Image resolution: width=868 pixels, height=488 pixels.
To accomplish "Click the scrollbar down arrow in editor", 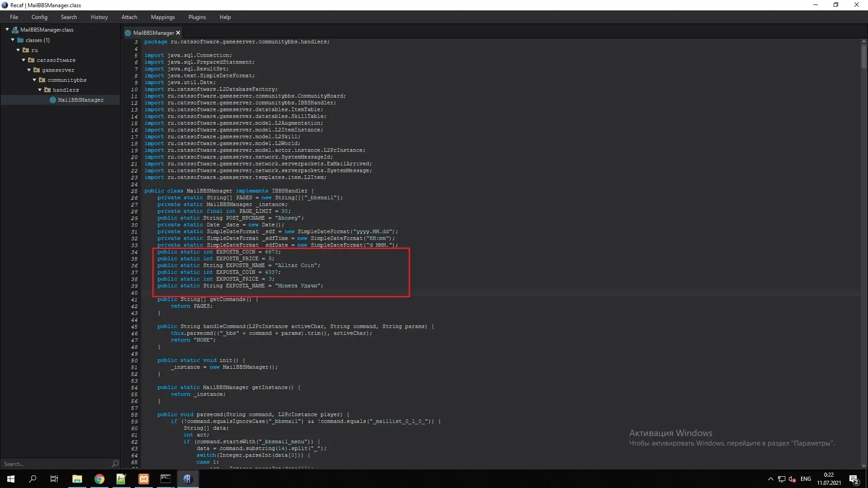I will [864, 466].
